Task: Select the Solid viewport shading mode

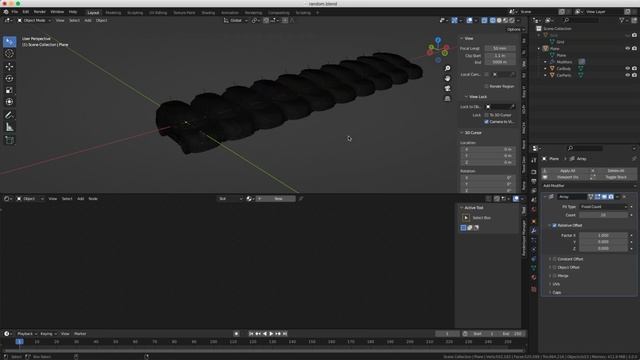Action: point(499,20)
